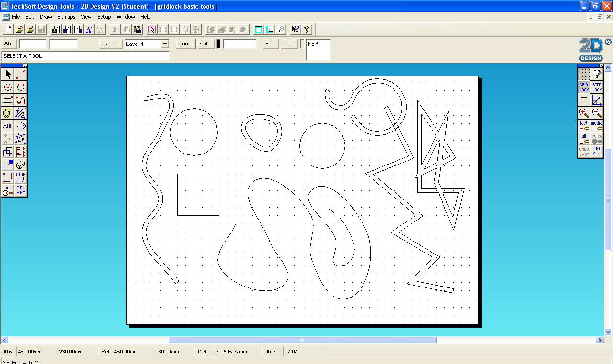Click the UNDO LAST button
613x364 pixels.
click(583, 152)
